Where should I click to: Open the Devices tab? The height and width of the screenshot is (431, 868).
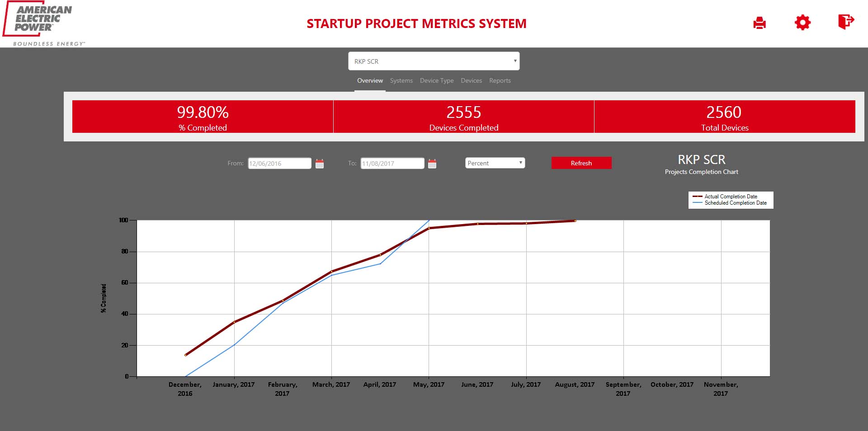[471, 81]
